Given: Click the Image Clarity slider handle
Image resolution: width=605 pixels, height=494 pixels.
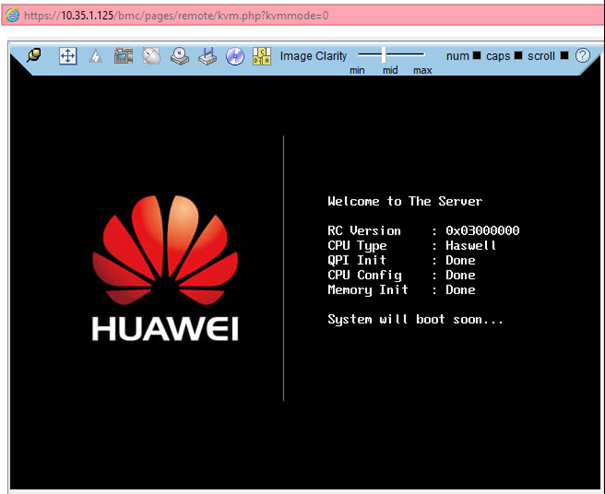Looking at the screenshot, I should (x=384, y=55).
